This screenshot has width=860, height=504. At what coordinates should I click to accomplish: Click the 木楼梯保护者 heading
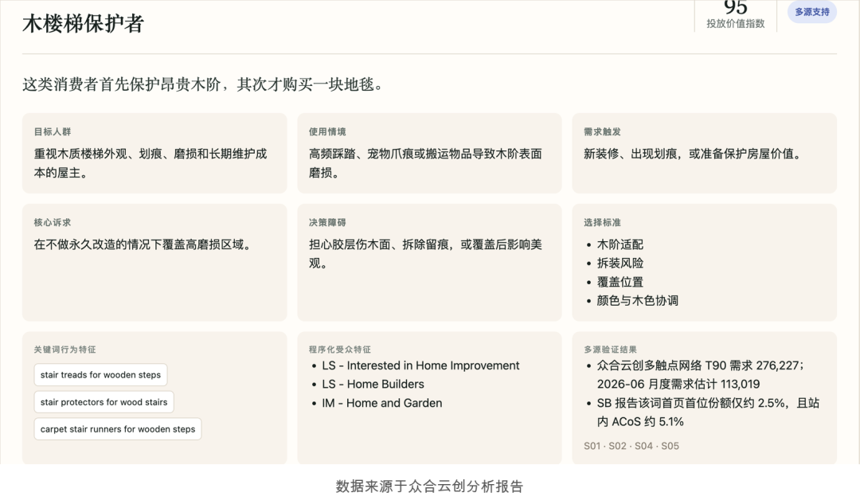point(83,24)
